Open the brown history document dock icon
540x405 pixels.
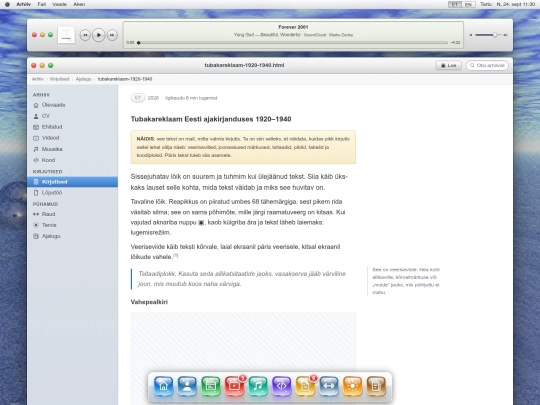(x=376, y=386)
